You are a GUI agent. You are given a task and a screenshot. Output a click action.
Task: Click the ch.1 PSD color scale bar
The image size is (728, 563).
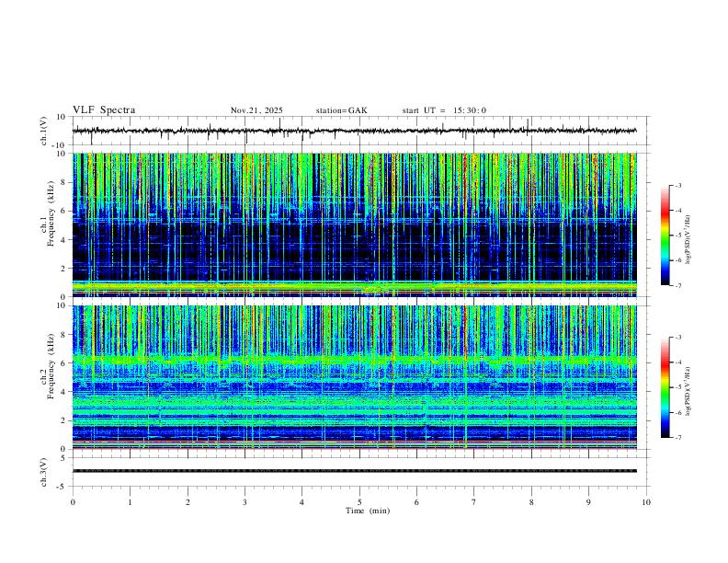point(665,236)
